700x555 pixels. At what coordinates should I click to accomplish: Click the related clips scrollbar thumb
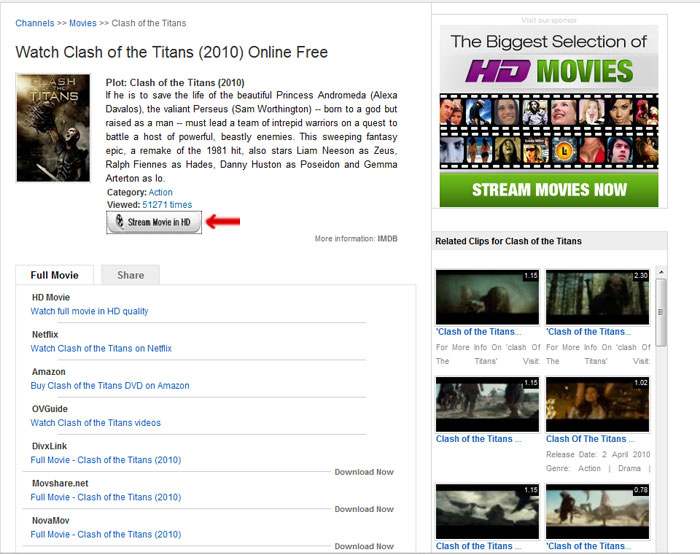pos(661,312)
